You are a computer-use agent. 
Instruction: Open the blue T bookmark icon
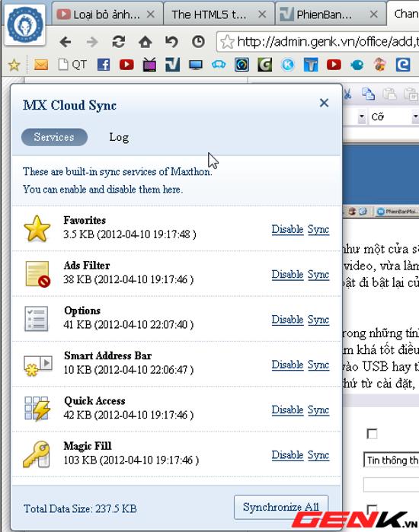click(311, 65)
